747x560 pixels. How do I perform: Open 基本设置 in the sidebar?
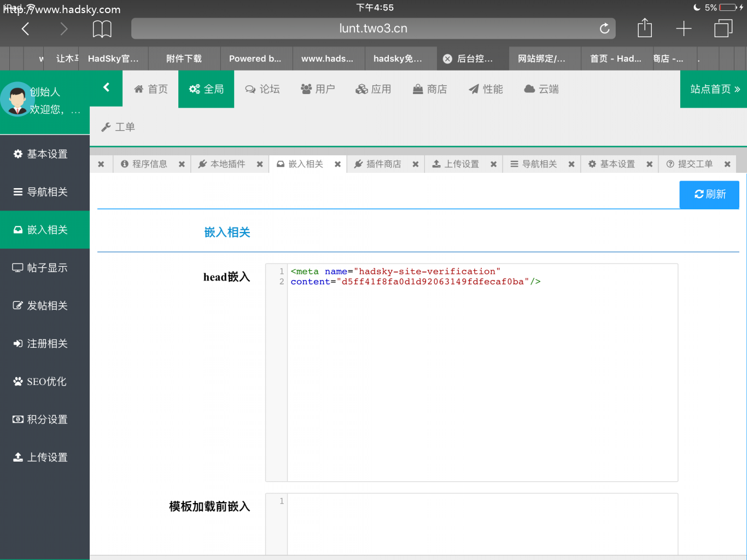click(45, 154)
